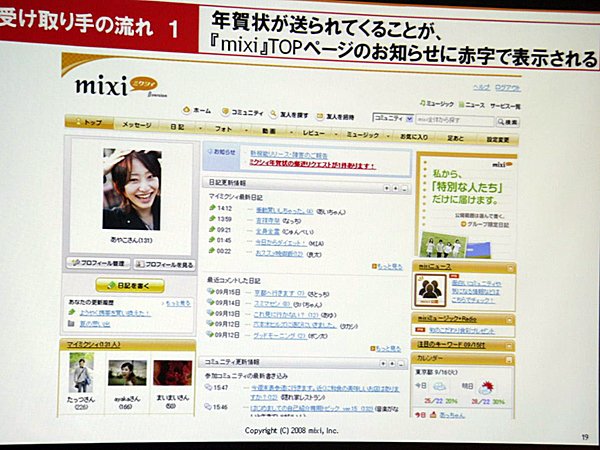Viewport: 600px width, 450px height.
Task: Click the サービス一覧 link
Action: [505, 106]
